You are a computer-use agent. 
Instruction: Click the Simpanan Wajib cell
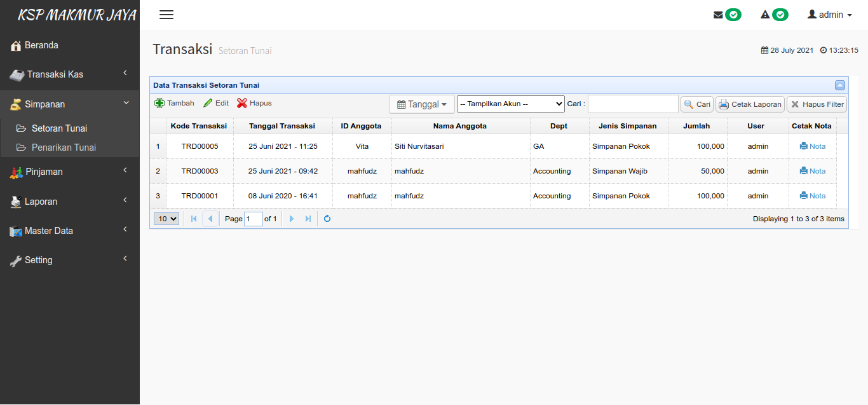coord(628,171)
